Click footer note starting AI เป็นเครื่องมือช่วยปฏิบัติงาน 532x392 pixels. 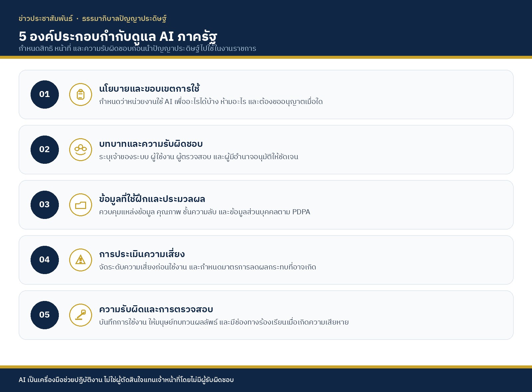pyautogui.click(x=126, y=380)
